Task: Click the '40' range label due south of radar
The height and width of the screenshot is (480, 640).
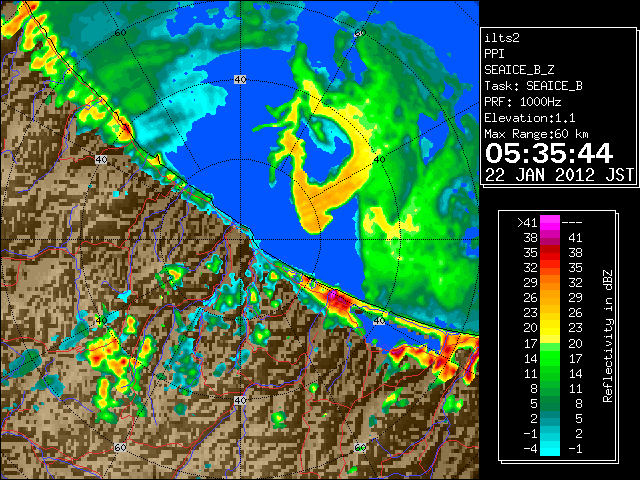Action: [240, 401]
